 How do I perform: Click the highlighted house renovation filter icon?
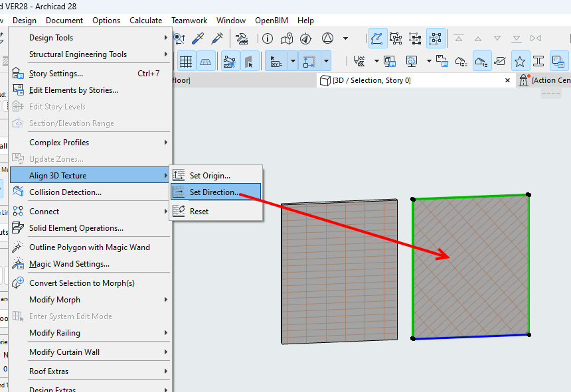(481, 61)
